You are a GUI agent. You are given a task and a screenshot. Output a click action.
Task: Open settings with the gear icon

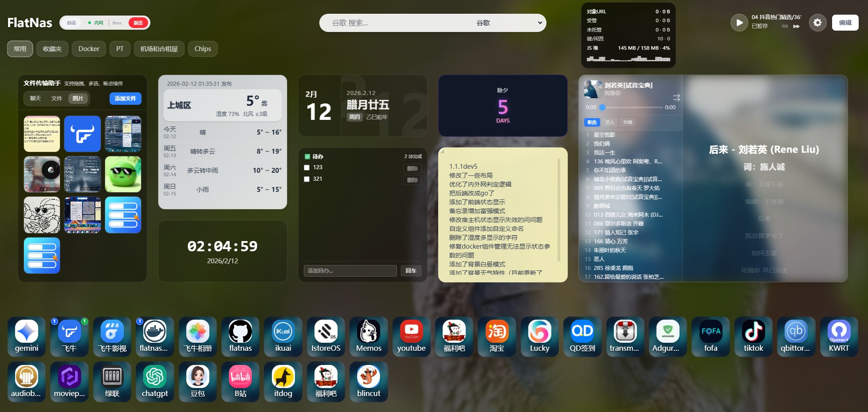pos(817,23)
